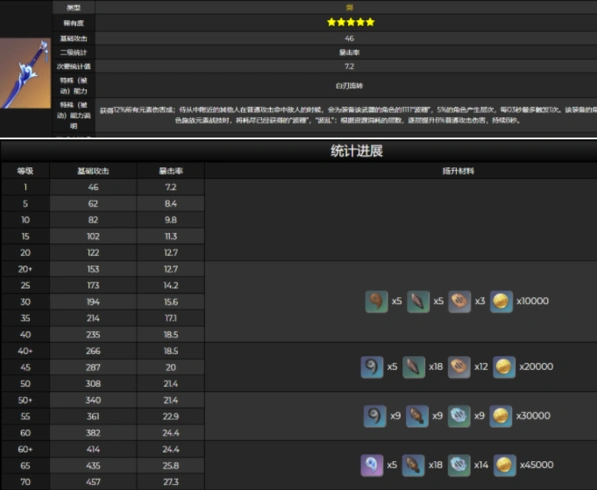
Task: Click the 统计进展 section header
Action: (x=356, y=151)
